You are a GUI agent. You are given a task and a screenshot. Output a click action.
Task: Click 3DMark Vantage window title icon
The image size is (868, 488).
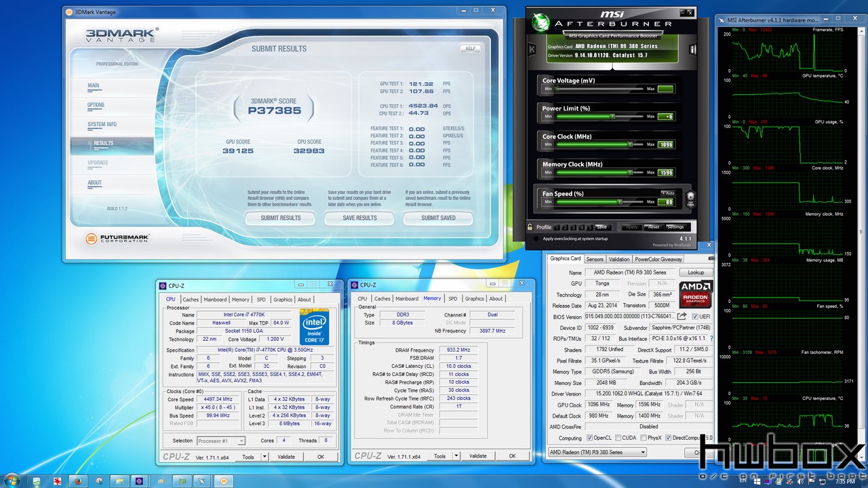(x=70, y=12)
